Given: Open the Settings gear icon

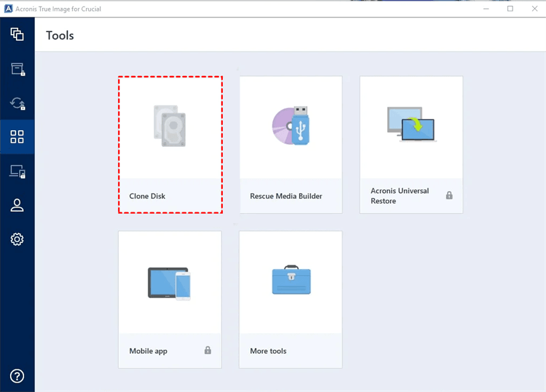Looking at the screenshot, I should (17, 239).
